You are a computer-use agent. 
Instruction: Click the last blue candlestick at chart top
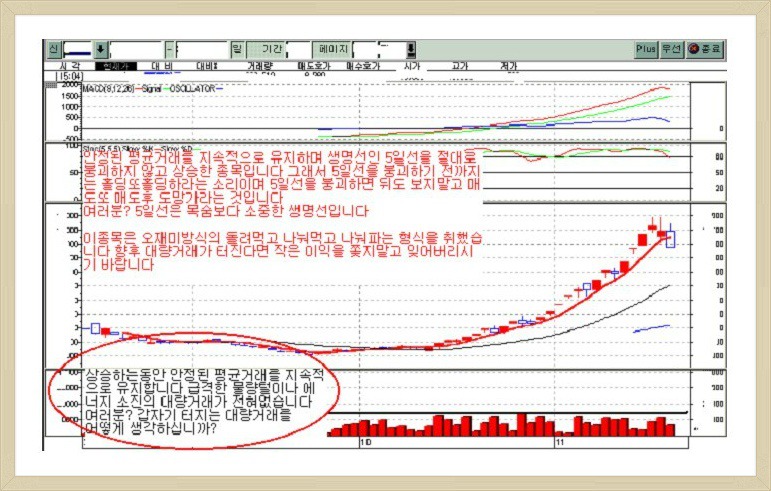[x=669, y=238]
